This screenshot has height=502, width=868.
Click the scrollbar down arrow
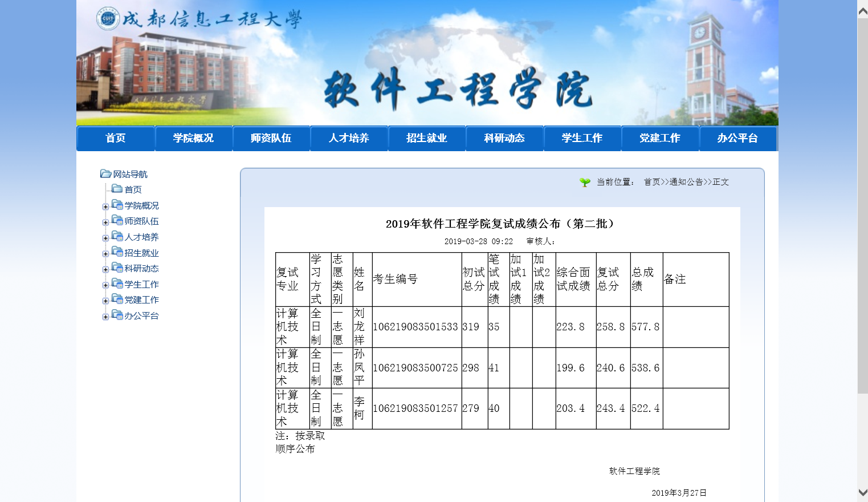pyautogui.click(x=862, y=492)
